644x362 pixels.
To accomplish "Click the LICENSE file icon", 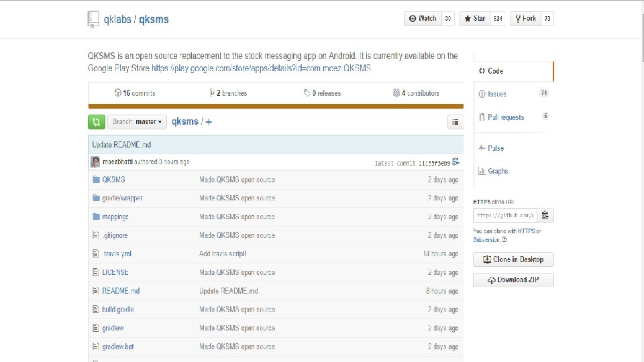I will [x=96, y=272].
